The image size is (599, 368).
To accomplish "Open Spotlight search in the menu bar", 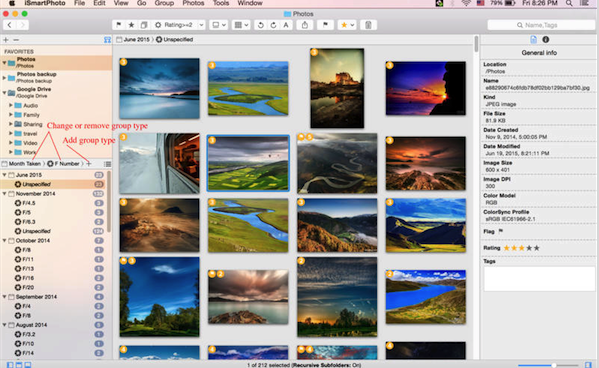I will [569, 3].
